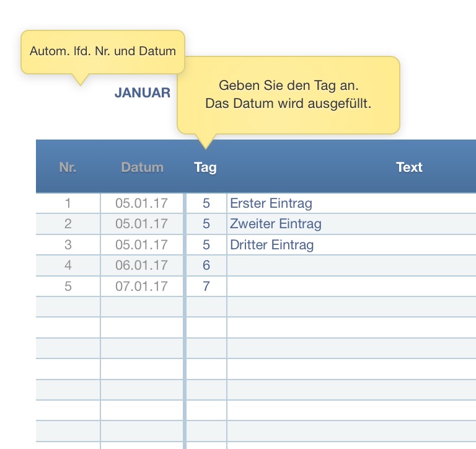This screenshot has width=476, height=449.
Task: Click the date cell '07.01.17'
Action: coord(142,287)
